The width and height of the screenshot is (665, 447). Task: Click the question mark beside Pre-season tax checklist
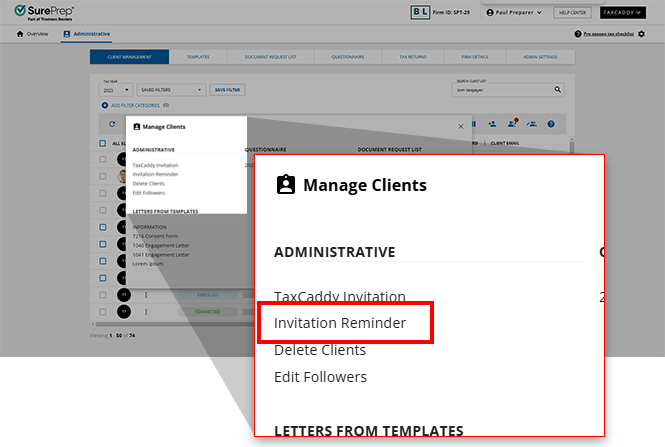coord(578,34)
